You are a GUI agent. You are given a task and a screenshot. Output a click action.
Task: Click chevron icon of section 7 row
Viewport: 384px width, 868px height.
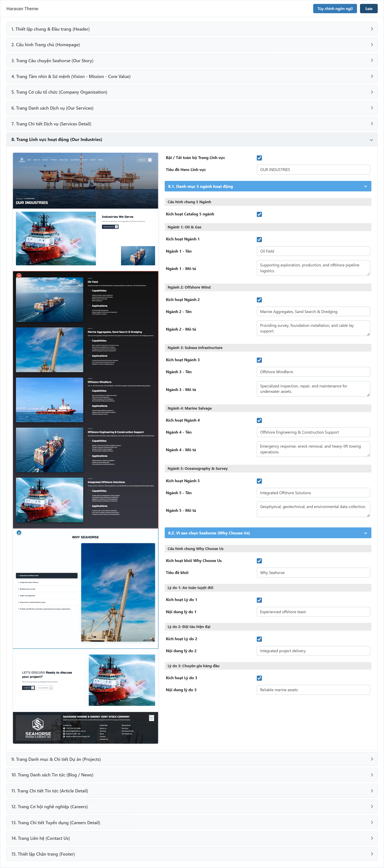(x=372, y=124)
